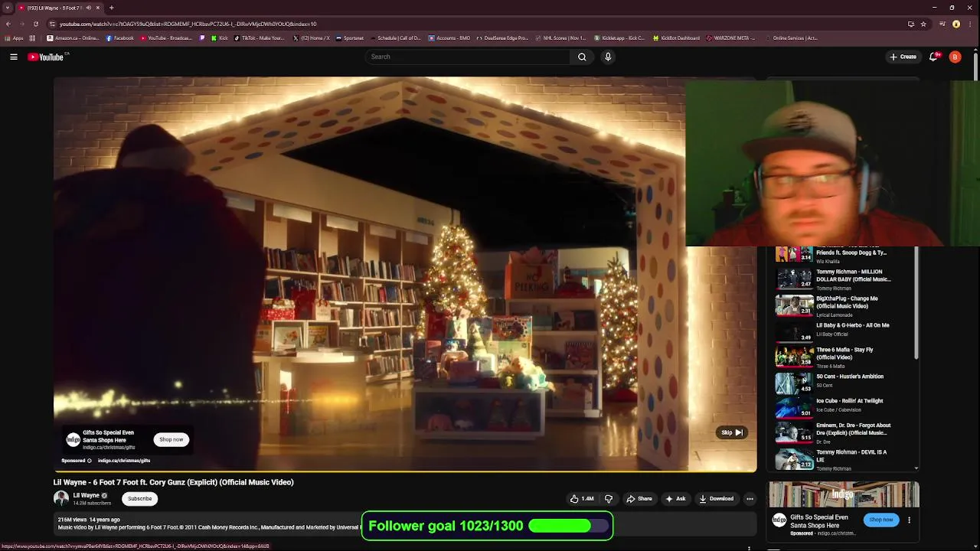Open the notifications bell
The height and width of the screenshot is (551, 980).
933,57
